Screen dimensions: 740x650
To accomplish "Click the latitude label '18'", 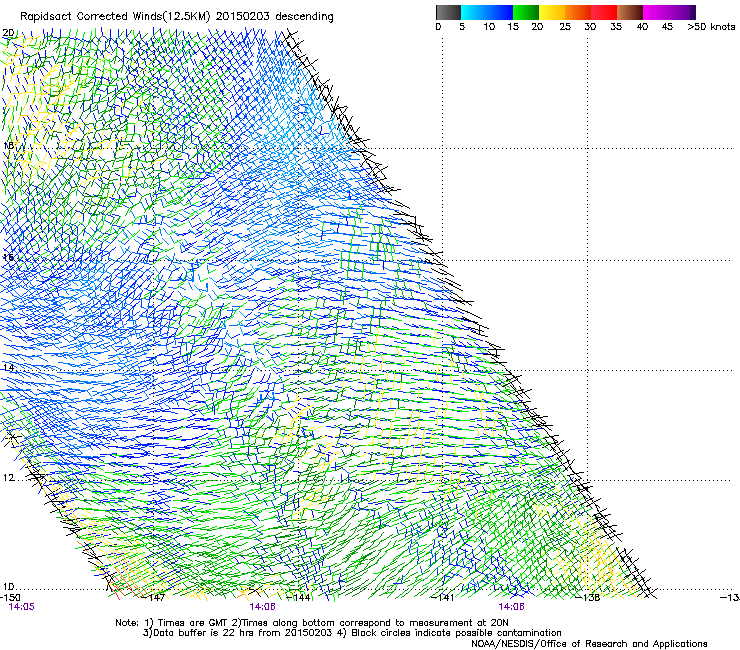I will click(x=8, y=145).
